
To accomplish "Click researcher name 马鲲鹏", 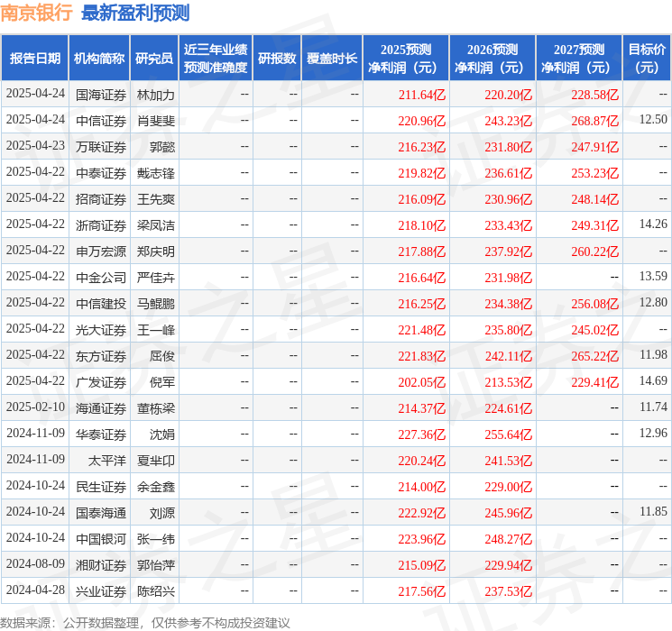I will click(155, 304).
